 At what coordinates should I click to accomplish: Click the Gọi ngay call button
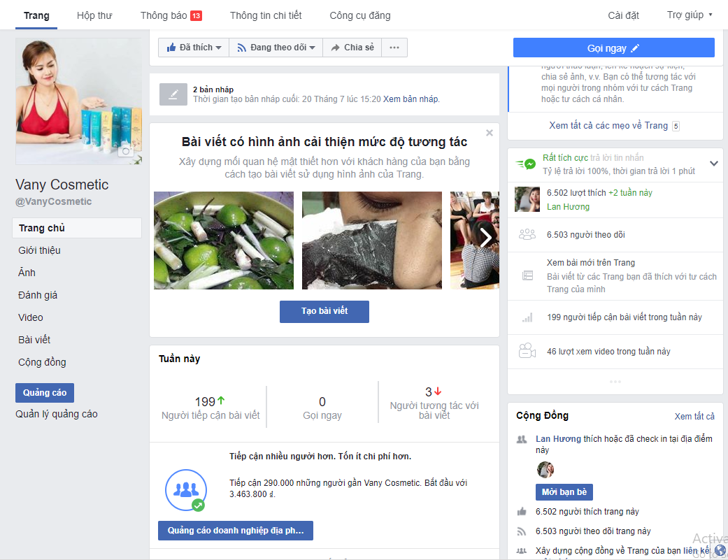coord(613,48)
